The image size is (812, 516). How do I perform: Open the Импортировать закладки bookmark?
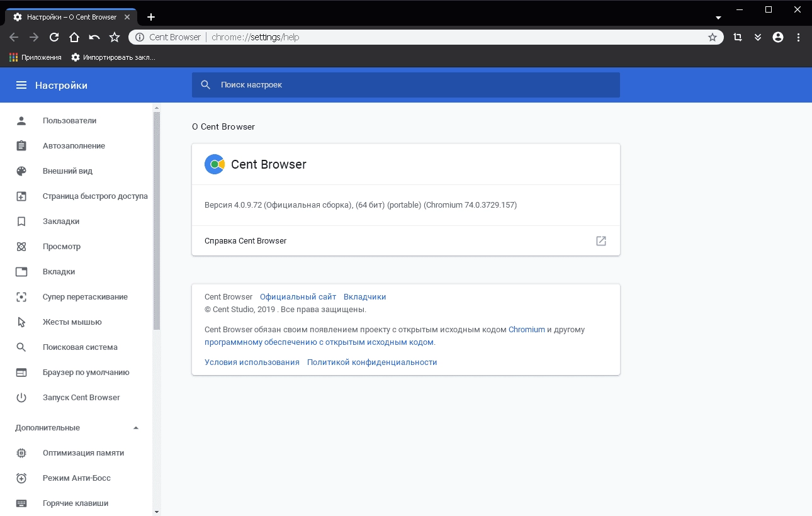(x=113, y=57)
